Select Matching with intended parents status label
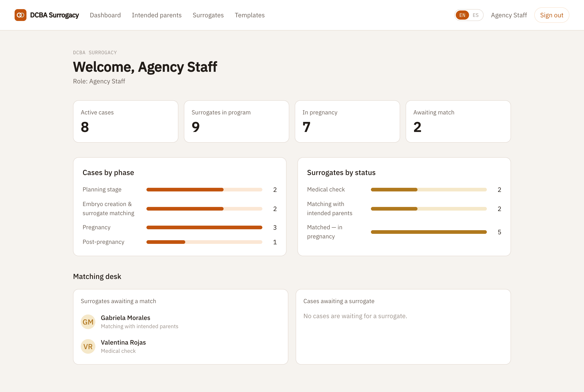Image resolution: width=584 pixels, height=392 pixels. pos(330,209)
